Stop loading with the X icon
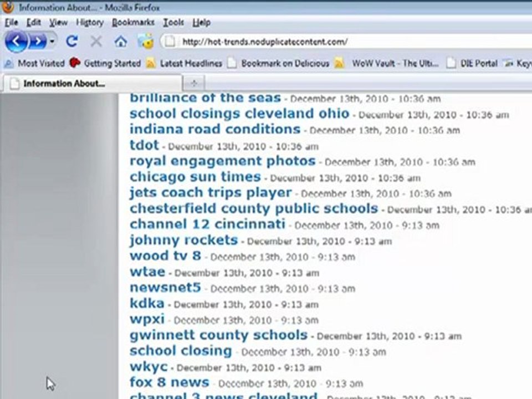 (96, 42)
